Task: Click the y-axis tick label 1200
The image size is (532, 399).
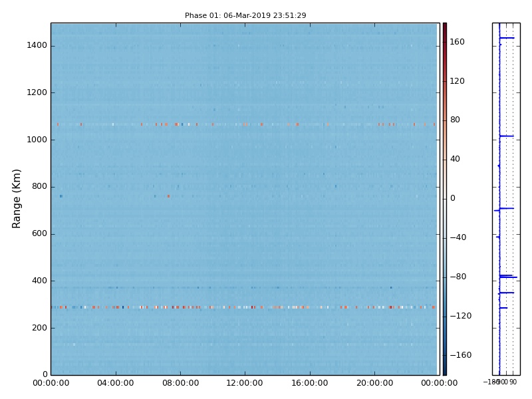Action: coord(37,92)
